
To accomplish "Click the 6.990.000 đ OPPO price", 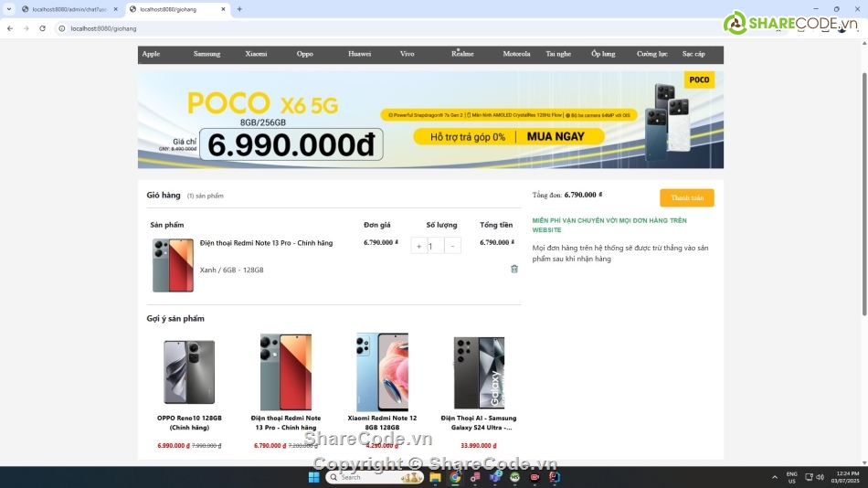I will tap(174, 445).
